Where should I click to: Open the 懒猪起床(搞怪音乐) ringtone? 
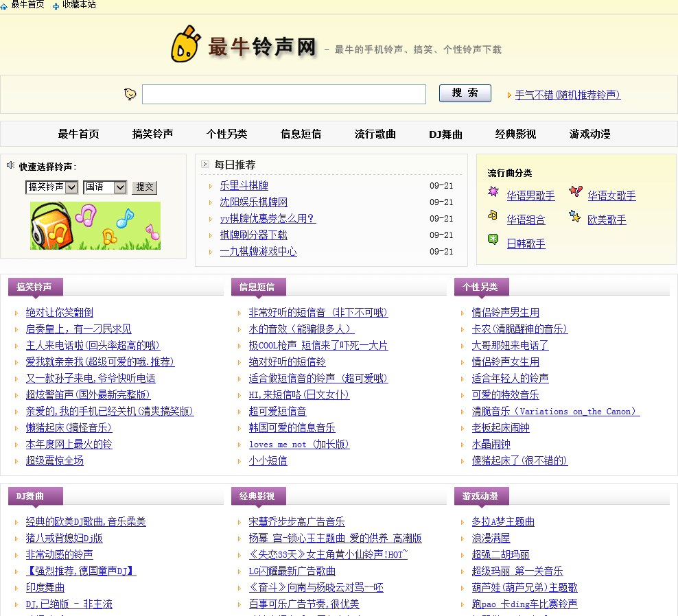[x=69, y=427]
